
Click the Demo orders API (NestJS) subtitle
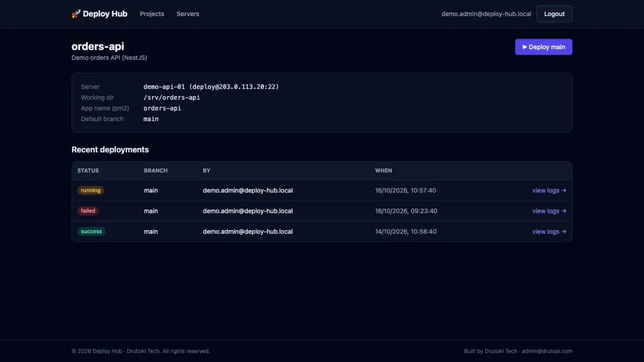pos(109,57)
